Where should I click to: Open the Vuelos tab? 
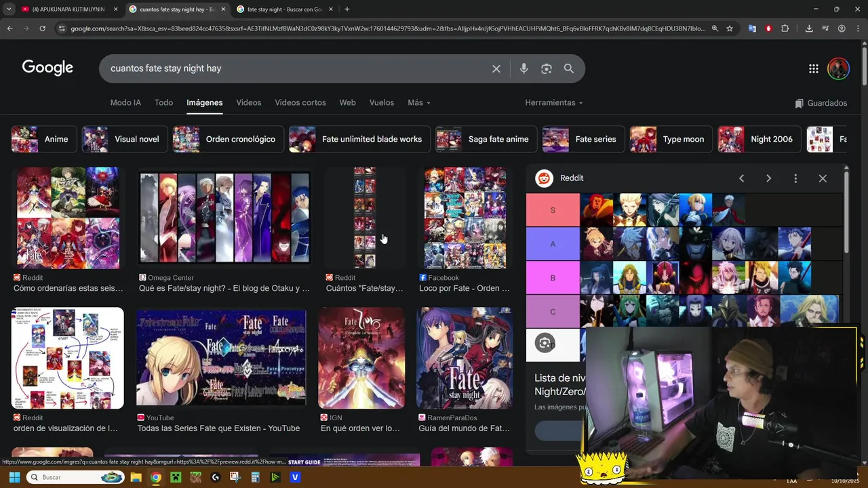click(382, 102)
